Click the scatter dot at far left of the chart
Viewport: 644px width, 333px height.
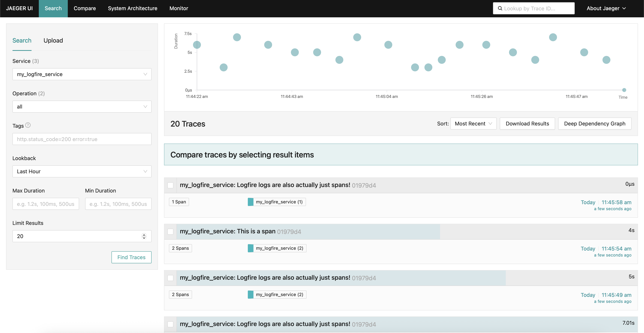pyautogui.click(x=197, y=45)
